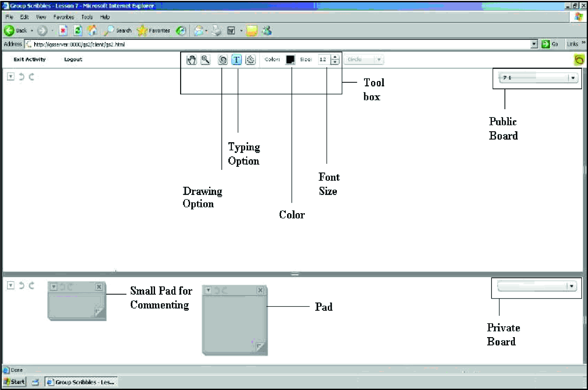Redo the last public board action
The width and height of the screenshot is (588, 390).
click(x=31, y=77)
